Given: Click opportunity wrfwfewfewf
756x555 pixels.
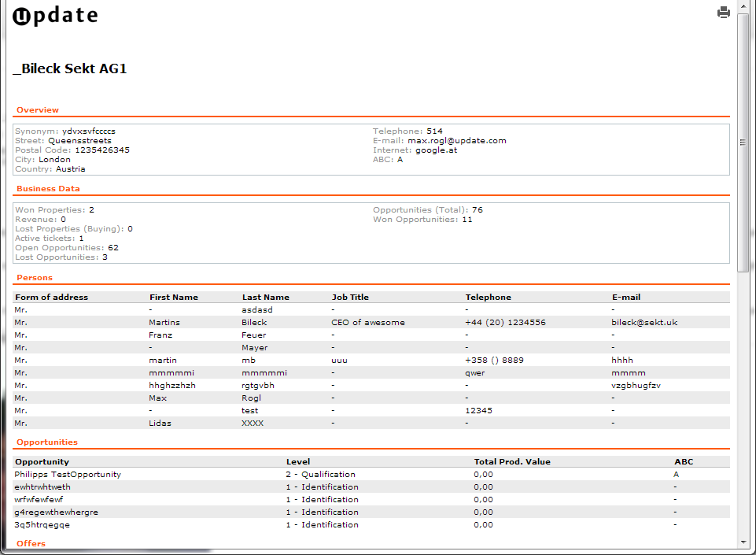Looking at the screenshot, I should [x=39, y=499].
